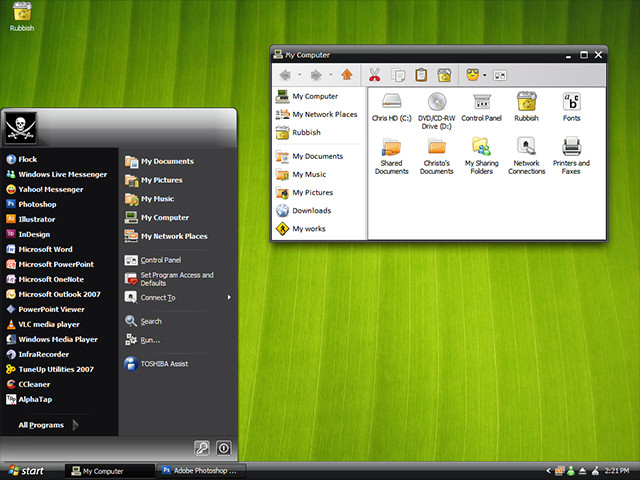Launch CCleaner from Start menu
The width and height of the screenshot is (640, 480).
(28, 384)
